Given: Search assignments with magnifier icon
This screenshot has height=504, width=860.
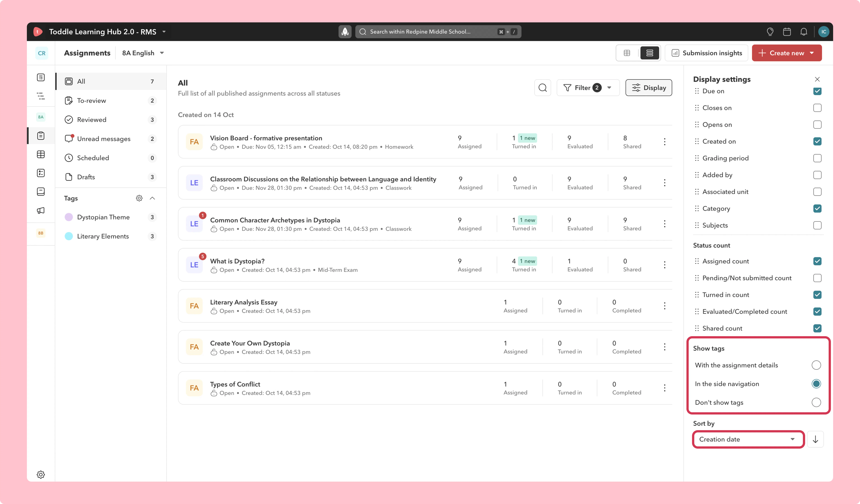Looking at the screenshot, I should pos(543,88).
